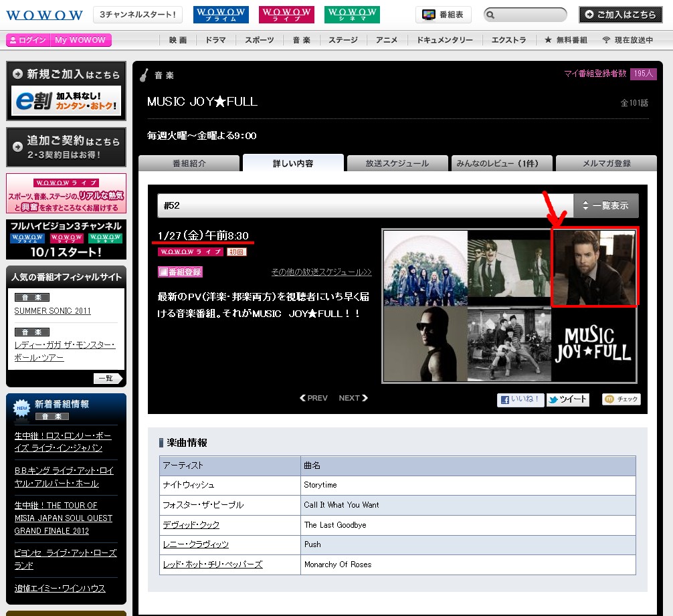
Task: Click the Monarchy Of Roses song title
Action: 338,564
